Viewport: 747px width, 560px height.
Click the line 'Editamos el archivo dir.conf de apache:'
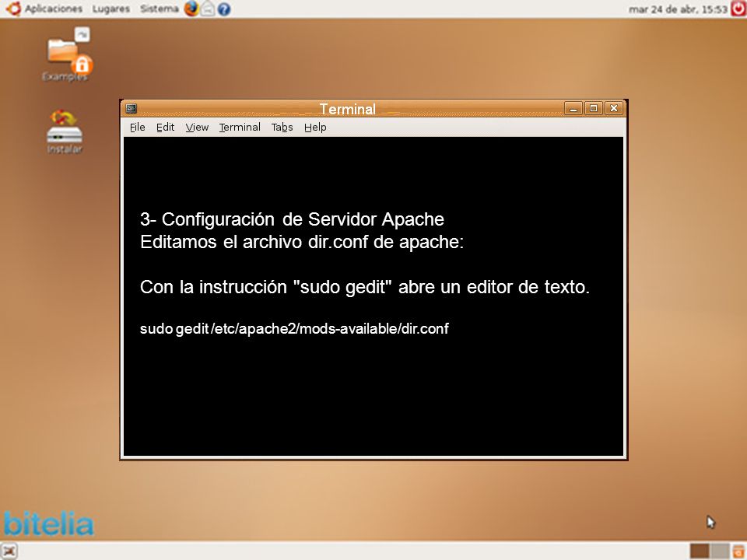coord(302,242)
